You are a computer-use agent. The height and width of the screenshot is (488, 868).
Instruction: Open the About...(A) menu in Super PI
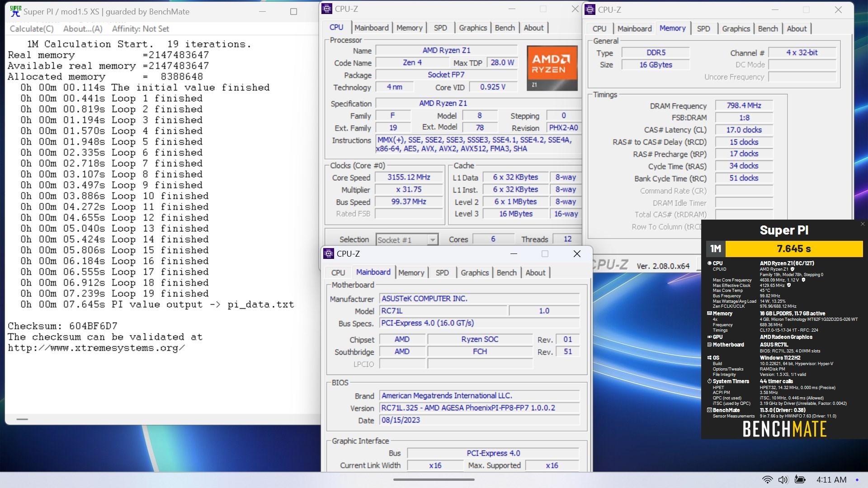coord(83,29)
